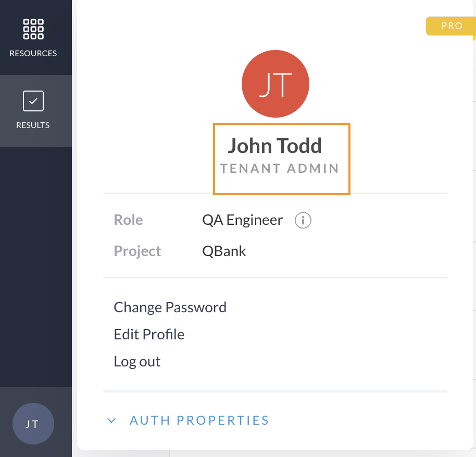
Task: Open the Results checkmark icon in sidebar
Action: pos(33,101)
